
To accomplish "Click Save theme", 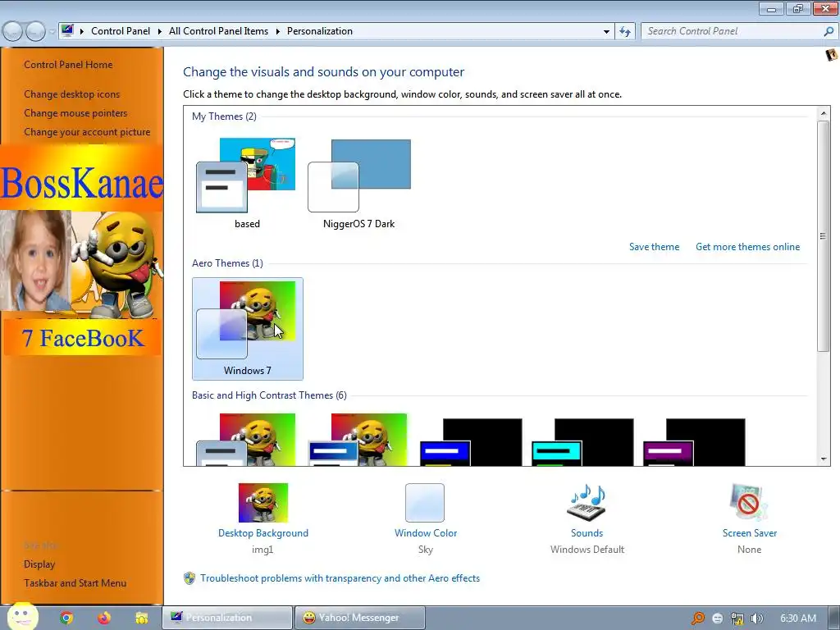I will pos(654,247).
